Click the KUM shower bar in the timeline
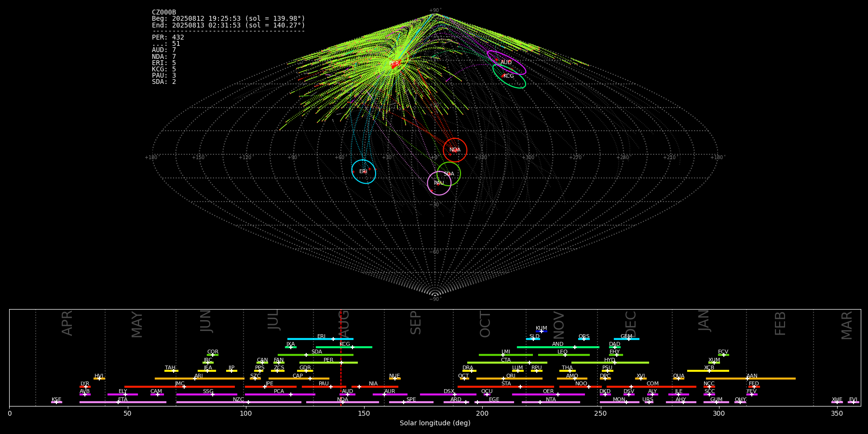This screenshot has height=434, width=868. click(x=542, y=331)
